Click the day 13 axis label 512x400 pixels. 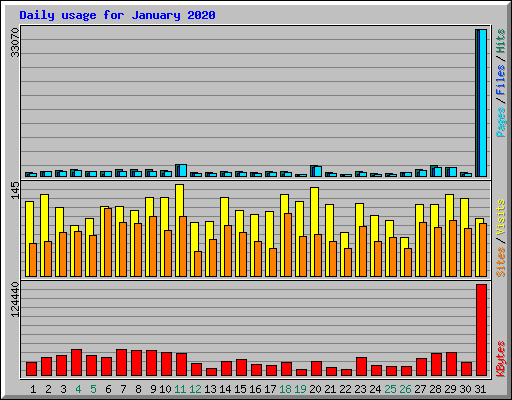(210, 389)
